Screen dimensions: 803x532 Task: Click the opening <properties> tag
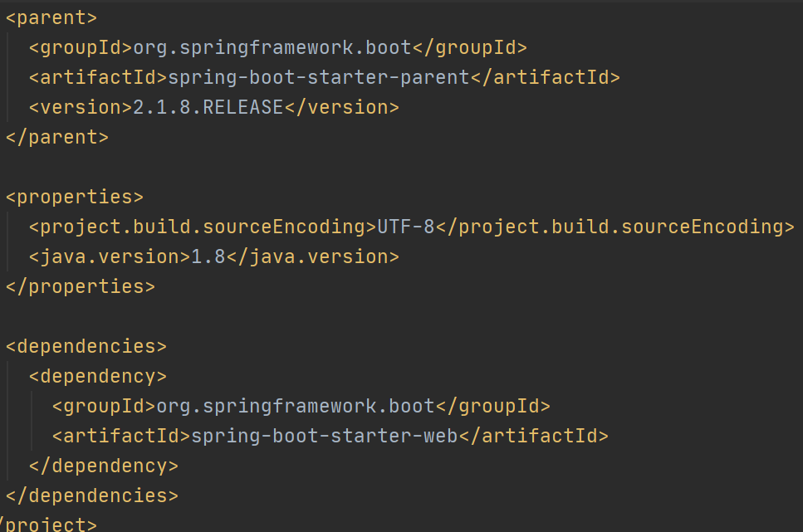tap(75, 198)
